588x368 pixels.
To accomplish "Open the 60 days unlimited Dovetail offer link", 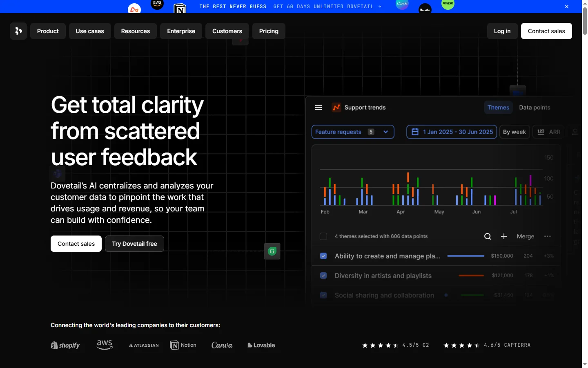I will tap(327, 7).
